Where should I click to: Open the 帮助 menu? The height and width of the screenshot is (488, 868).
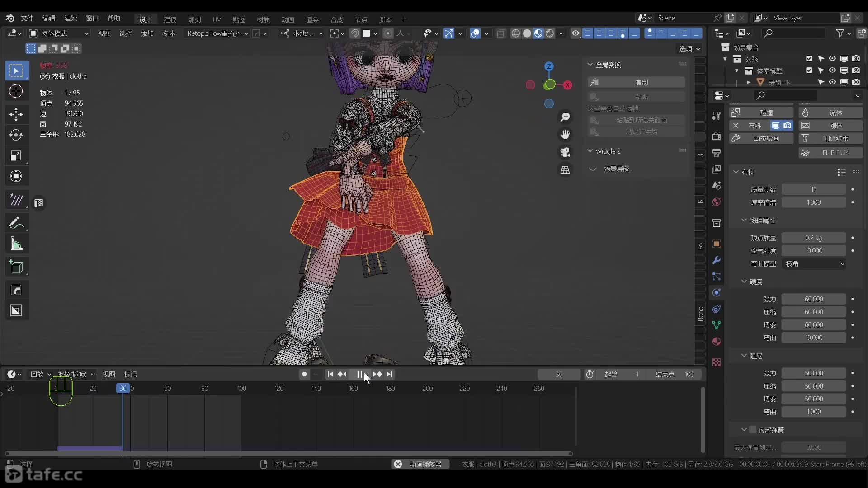click(114, 18)
